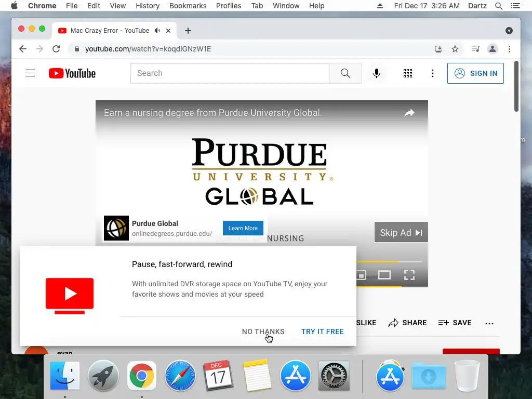Open Chrome three-dot customize menu
This screenshot has width=532, height=399.
(509, 49)
